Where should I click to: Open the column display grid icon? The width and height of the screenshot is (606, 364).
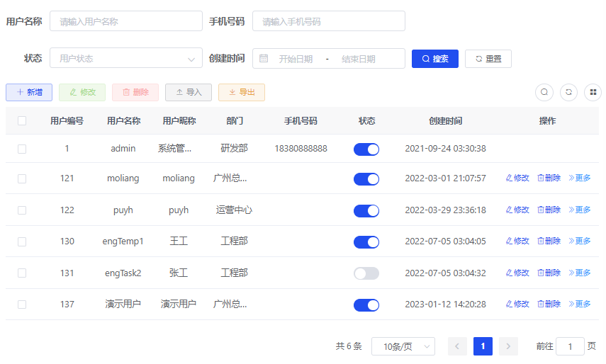click(593, 92)
